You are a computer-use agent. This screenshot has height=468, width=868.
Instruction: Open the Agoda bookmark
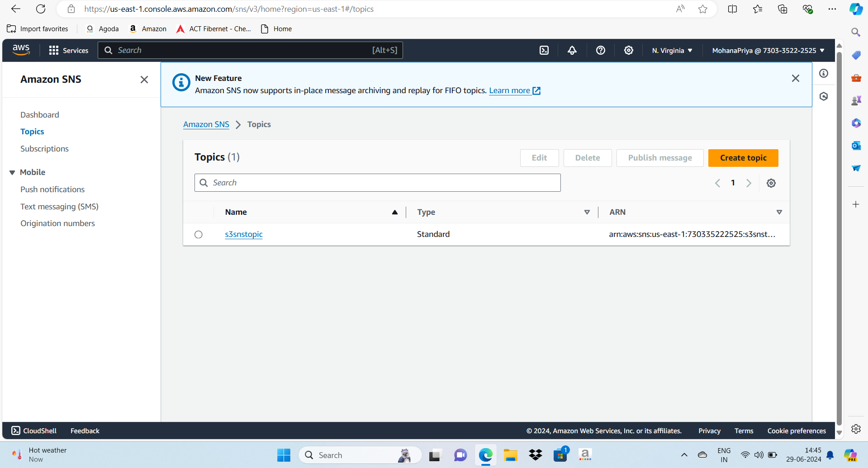[103, 29]
